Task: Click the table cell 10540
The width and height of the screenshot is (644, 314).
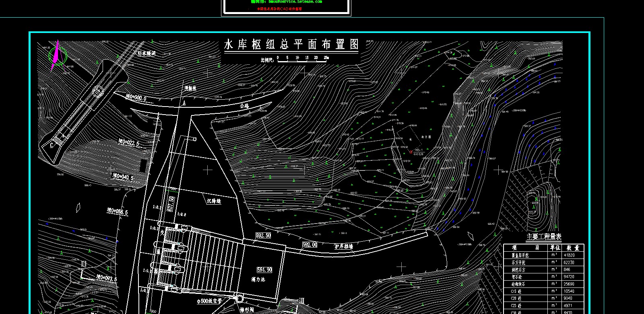Action: click(x=569, y=291)
